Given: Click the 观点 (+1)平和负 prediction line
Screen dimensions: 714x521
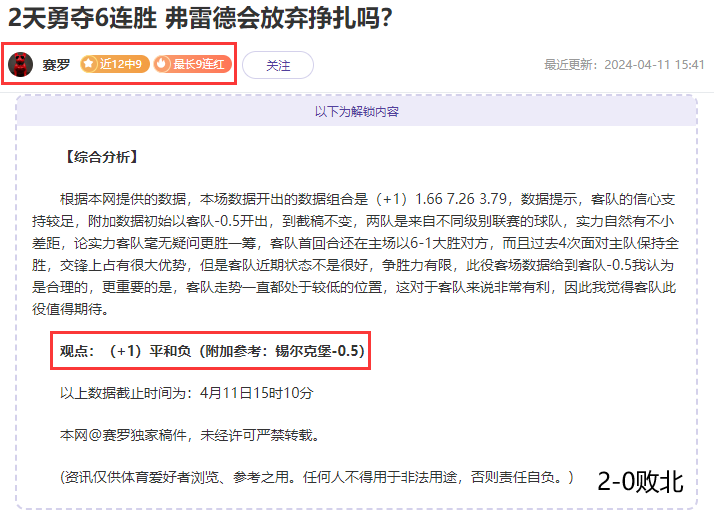Looking at the screenshot, I should tap(212, 351).
